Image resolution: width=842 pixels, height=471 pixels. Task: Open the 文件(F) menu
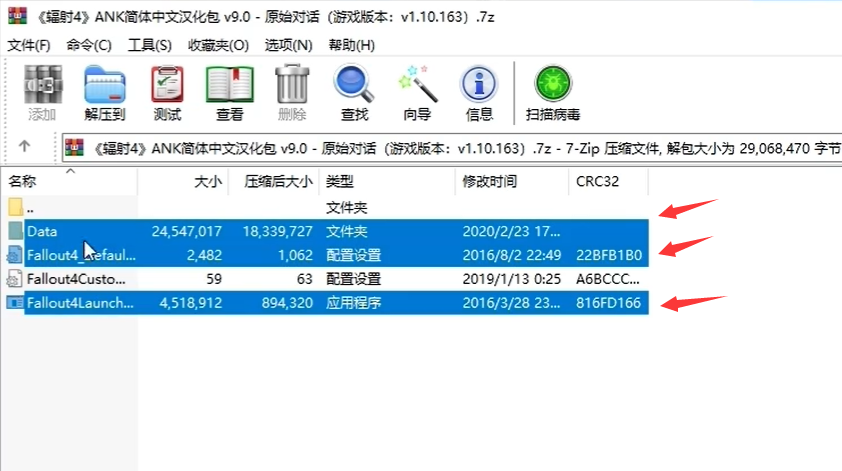coord(29,45)
